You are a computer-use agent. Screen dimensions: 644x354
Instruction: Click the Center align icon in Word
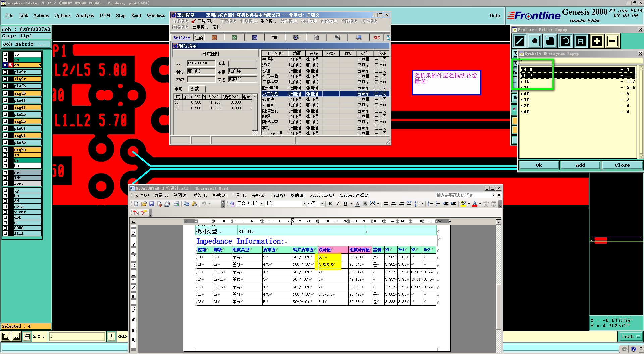[394, 204]
